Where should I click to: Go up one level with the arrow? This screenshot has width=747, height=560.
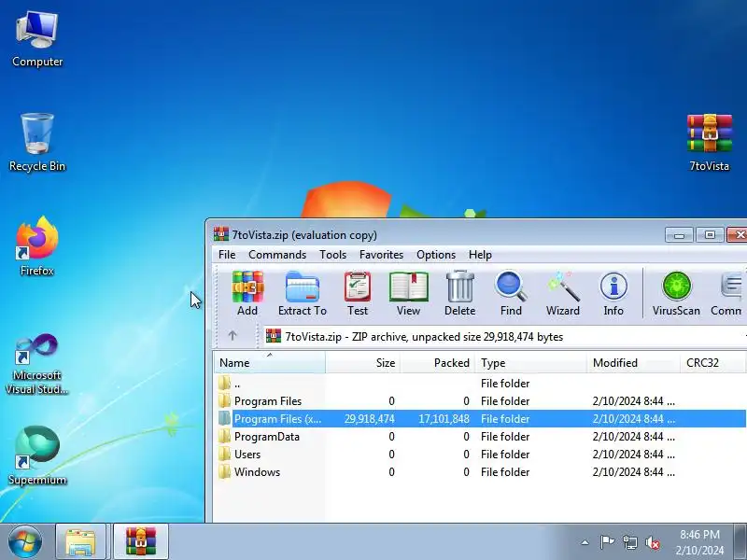233,336
